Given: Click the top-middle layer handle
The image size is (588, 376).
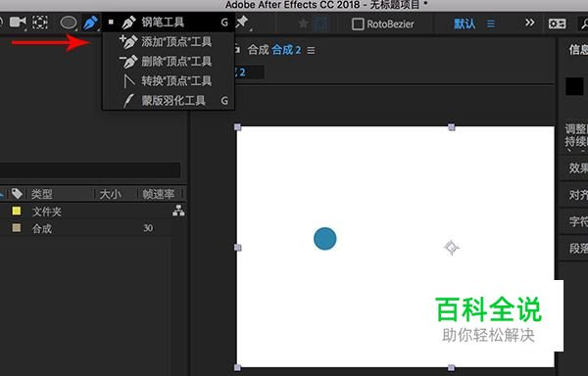Looking at the screenshot, I should [452, 127].
